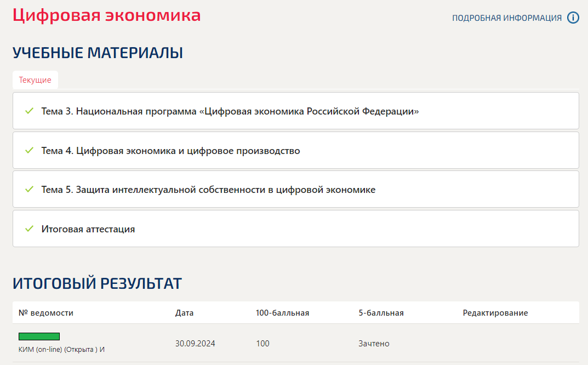Click the score 100 cell
Viewport: 588px width, 365px height.
click(262, 344)
